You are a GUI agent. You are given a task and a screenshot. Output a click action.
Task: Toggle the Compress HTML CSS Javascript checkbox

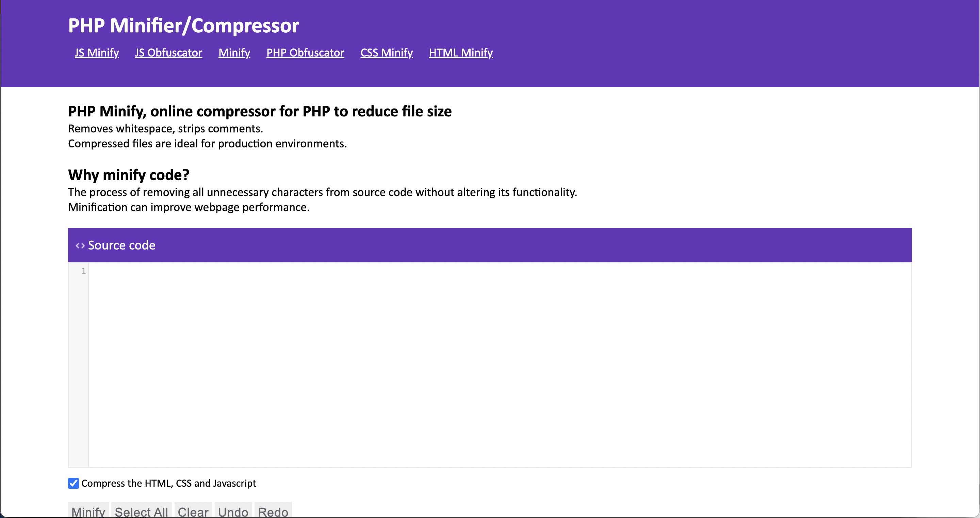(73, 484)
